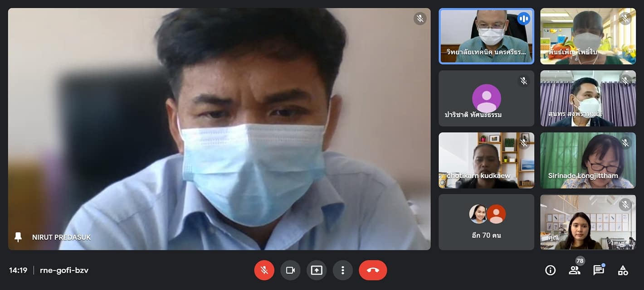The image size is (644, 290).
Task: Click the present screen button
Action: tap(317, 271)
